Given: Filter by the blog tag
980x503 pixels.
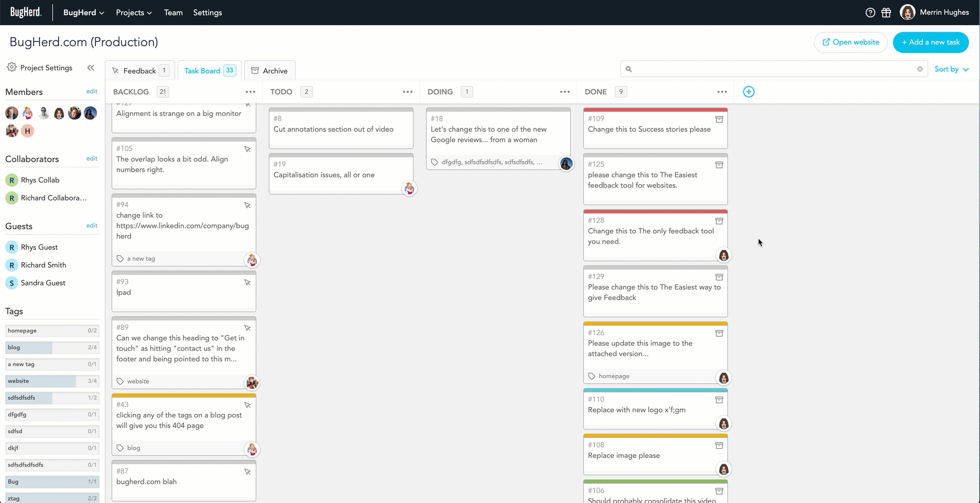Looking at the screenshot, I should pos(52,347).
